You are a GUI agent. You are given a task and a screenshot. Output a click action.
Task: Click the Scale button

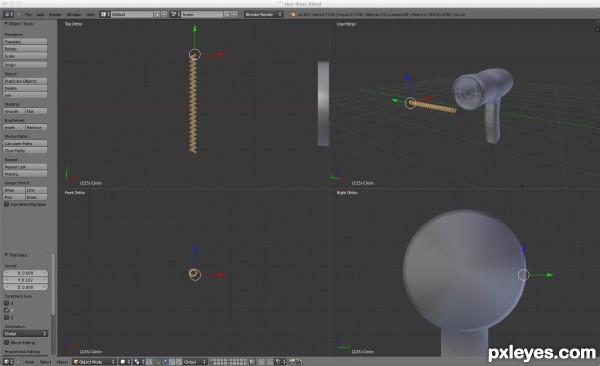pyautogui.click(x=25, y=56)
